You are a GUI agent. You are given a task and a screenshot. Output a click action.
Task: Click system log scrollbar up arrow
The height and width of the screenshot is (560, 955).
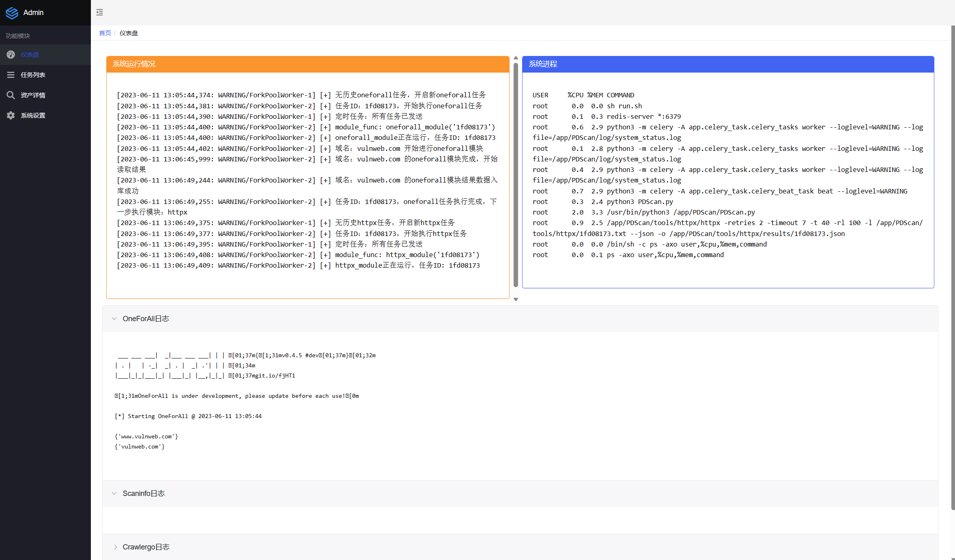coord(516,58)
